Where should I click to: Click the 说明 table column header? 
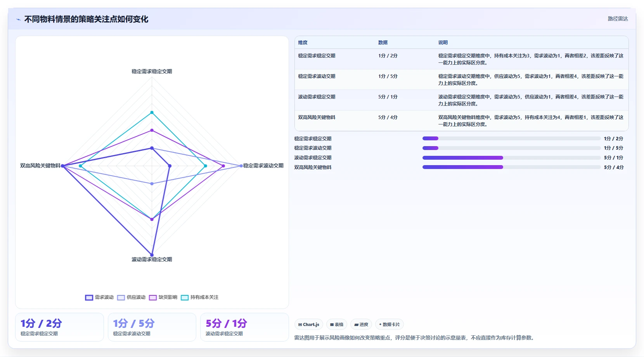(x=443, y=43)
